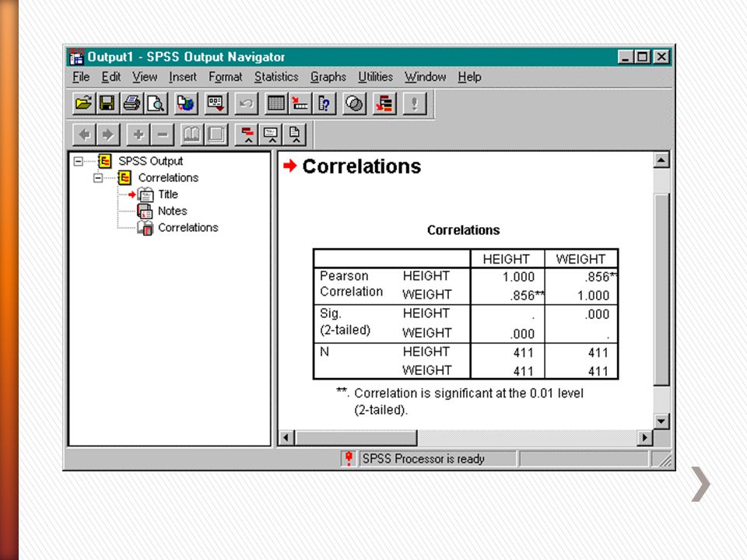Open the Format menu
The image size is (747, 560).
(x=226, y=77)
